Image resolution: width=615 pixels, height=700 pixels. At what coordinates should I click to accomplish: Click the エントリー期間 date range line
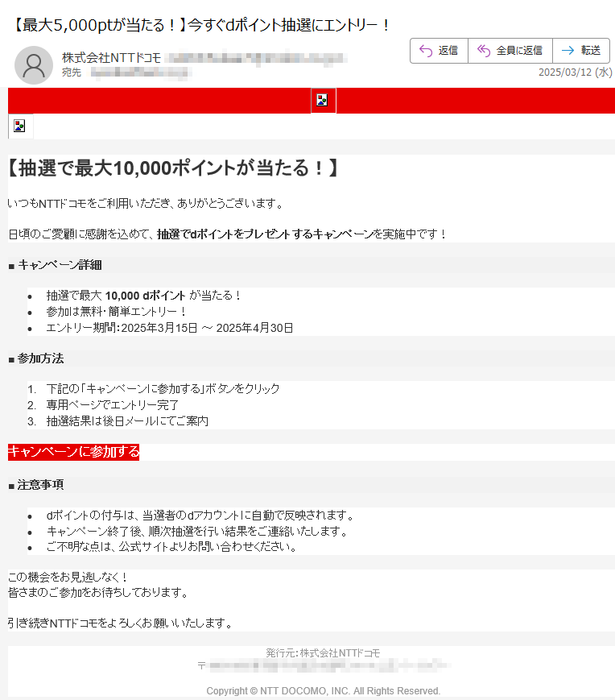[170, 328]
